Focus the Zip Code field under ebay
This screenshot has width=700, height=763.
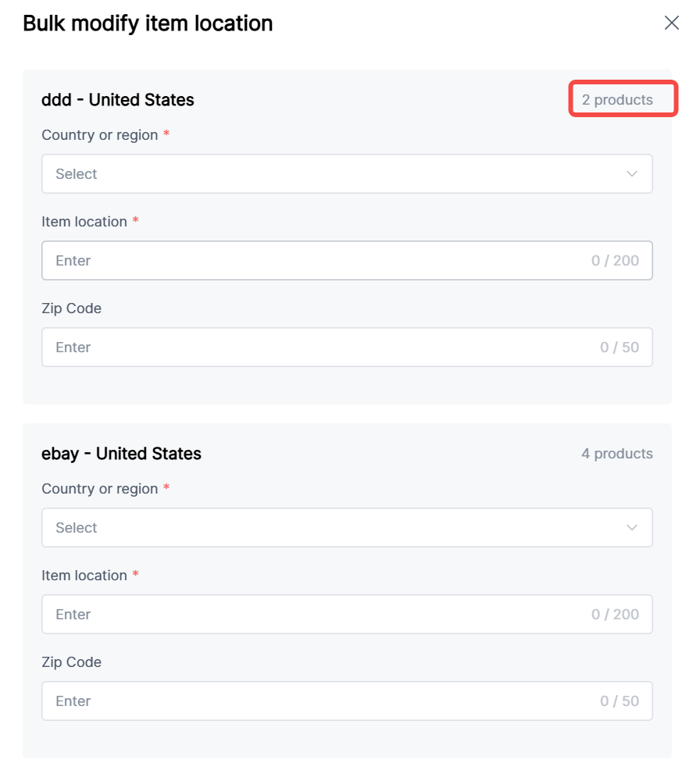coord(312,701)
